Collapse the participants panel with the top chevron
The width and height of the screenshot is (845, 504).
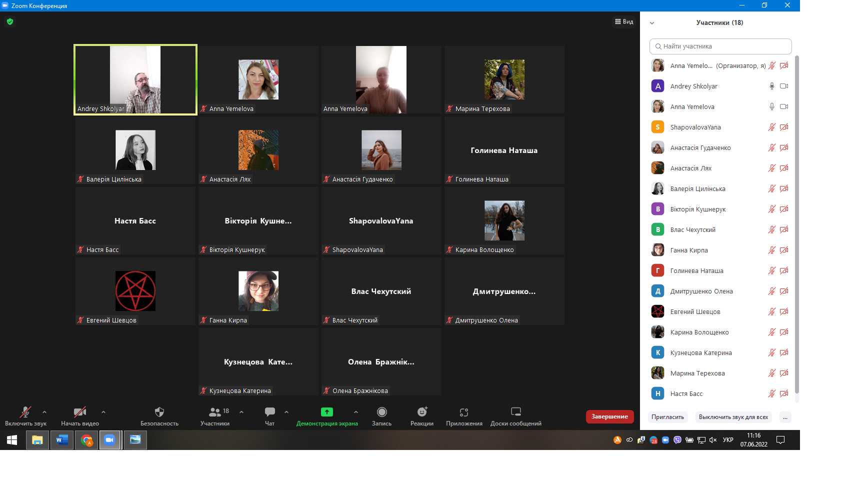coord(652,23)
